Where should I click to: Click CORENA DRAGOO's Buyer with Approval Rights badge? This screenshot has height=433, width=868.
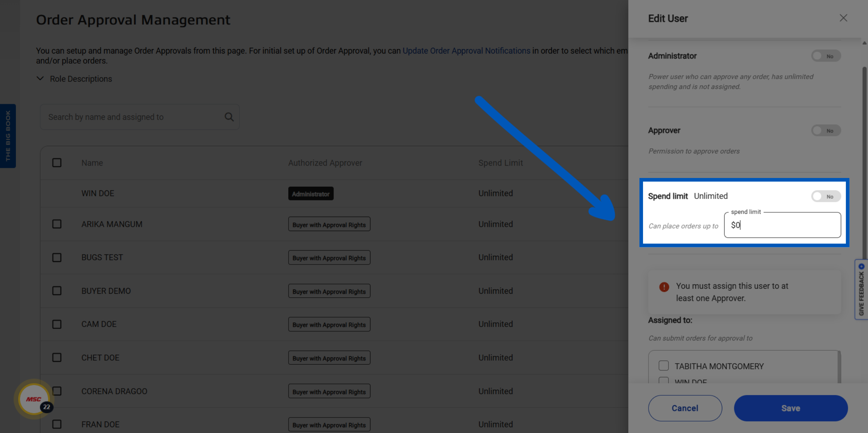[x=329, y=391]
